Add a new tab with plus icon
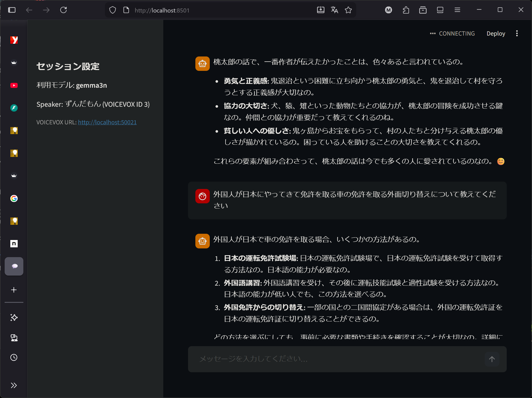 14,290
